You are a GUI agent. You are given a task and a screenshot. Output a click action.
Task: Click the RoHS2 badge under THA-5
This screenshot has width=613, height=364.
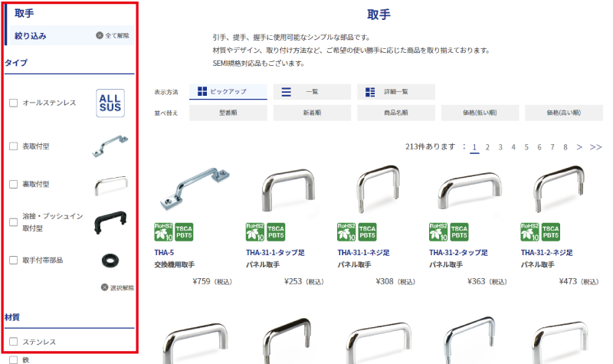[164, 232]
